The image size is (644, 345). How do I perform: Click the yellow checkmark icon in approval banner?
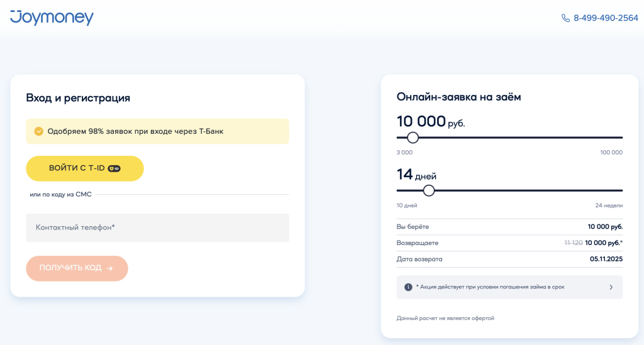38,131
